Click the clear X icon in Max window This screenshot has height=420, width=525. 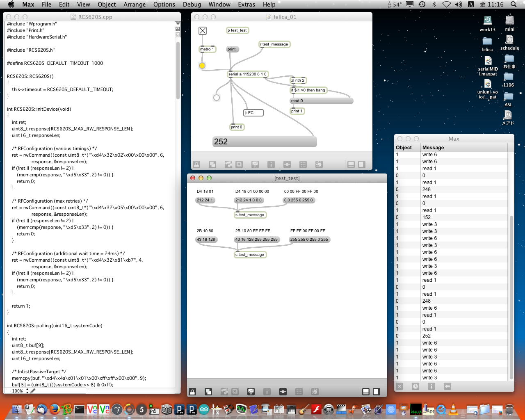click(400, 386)
